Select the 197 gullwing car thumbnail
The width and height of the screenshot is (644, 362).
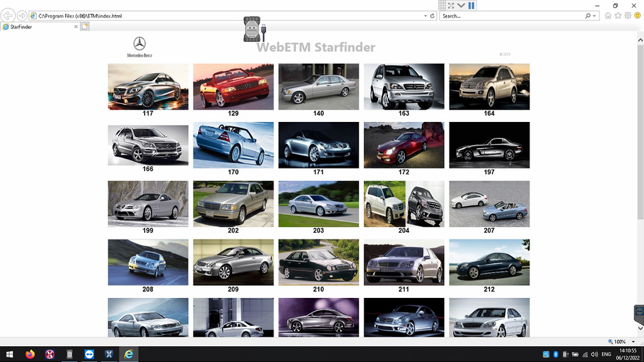489,145
